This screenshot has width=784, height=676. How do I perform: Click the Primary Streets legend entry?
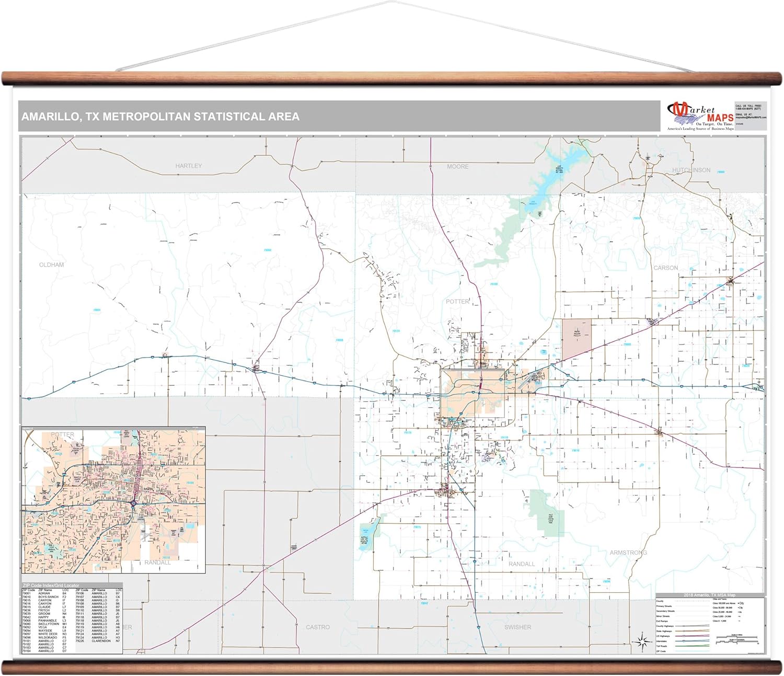pyautogui.click(x=683, y=606)
